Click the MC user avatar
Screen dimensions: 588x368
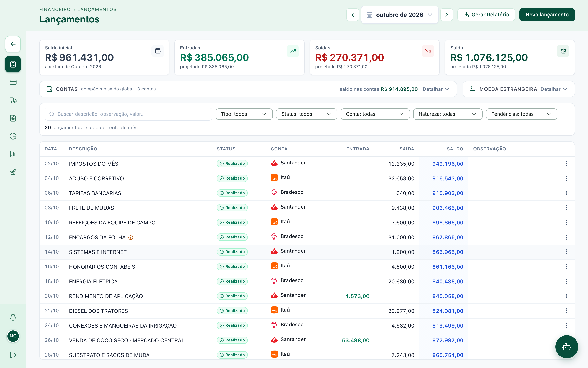13,336
